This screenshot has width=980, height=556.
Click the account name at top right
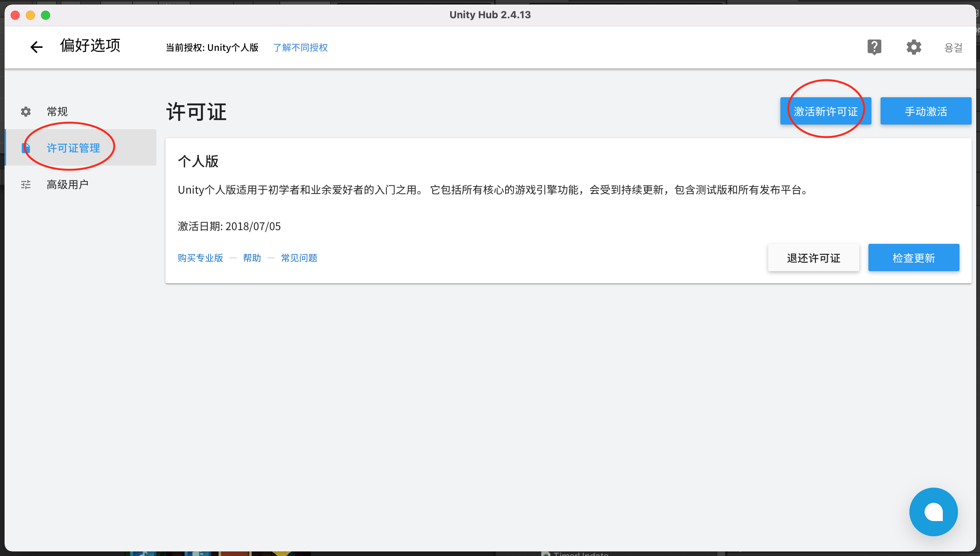(953, 48)
